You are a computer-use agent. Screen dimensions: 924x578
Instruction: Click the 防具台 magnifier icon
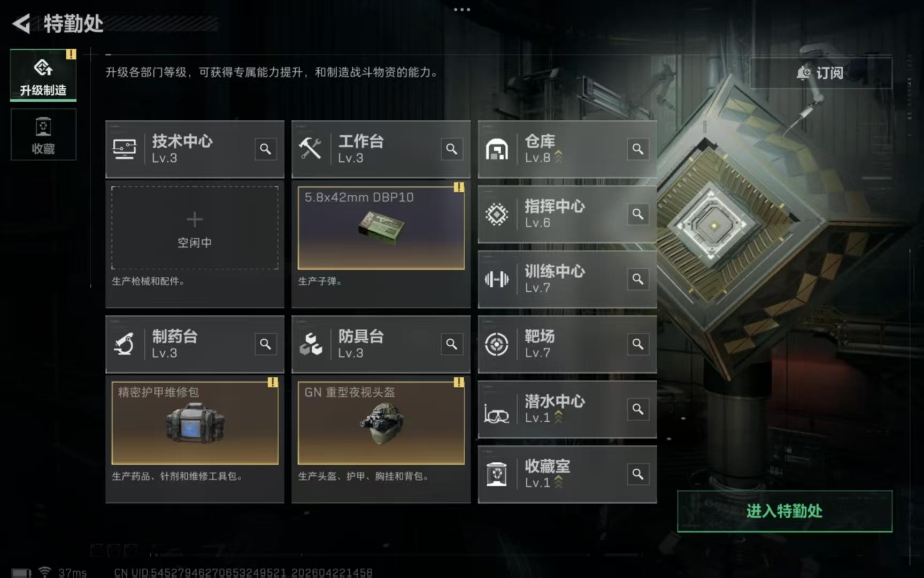coord(451,344)
